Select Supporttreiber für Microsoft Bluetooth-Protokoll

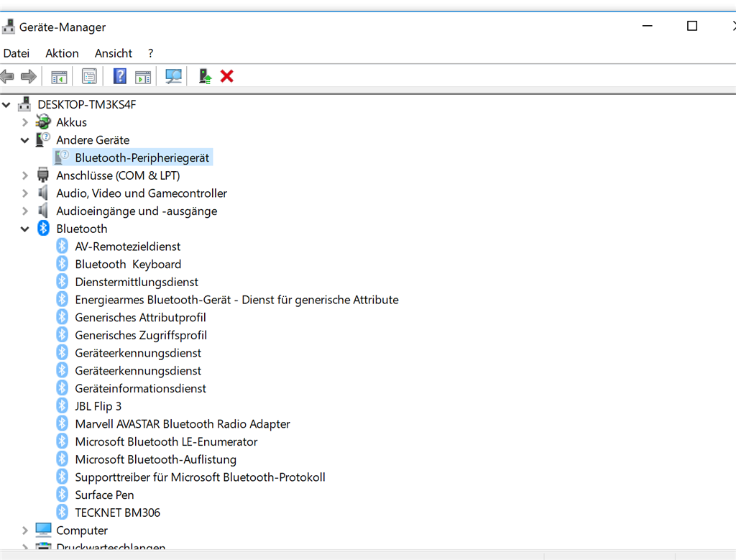(x=200, y=477)
